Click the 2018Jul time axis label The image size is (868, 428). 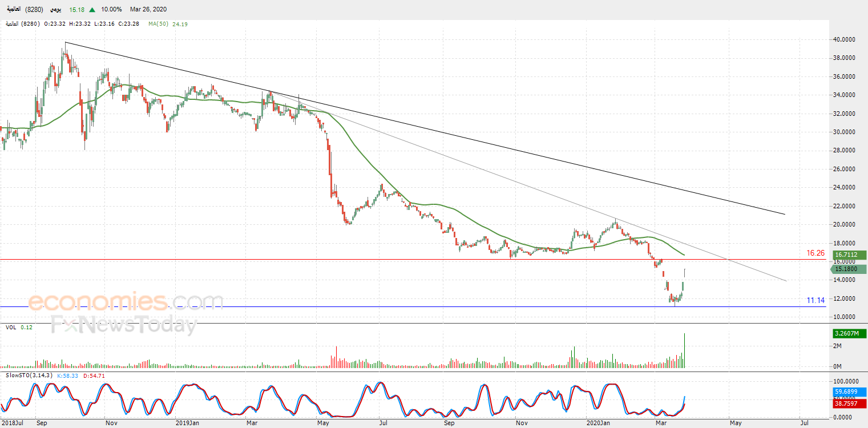tap(12, 423)
